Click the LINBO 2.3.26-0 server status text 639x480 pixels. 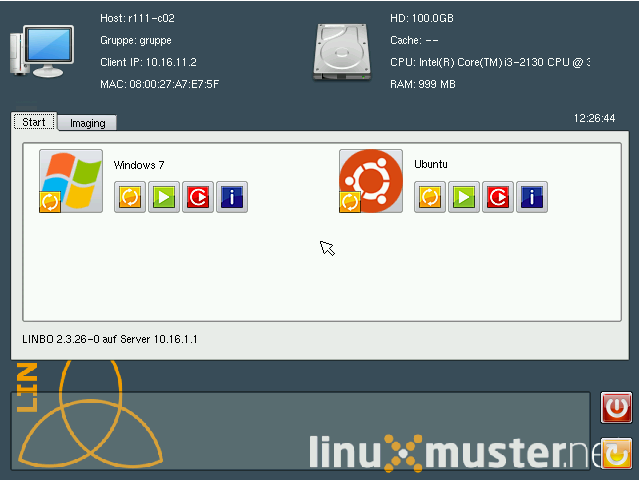[110, 339]
